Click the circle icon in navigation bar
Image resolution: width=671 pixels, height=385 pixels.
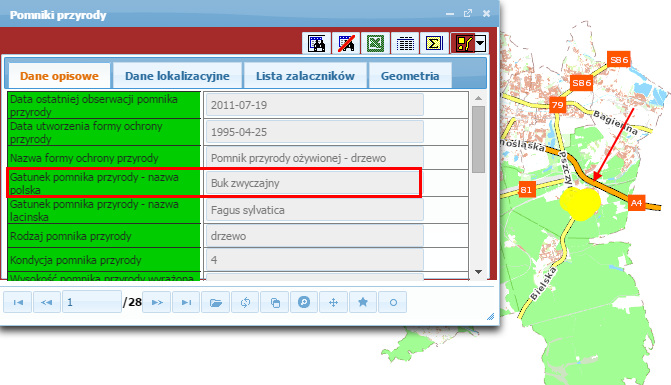click(x=392, y=302)
